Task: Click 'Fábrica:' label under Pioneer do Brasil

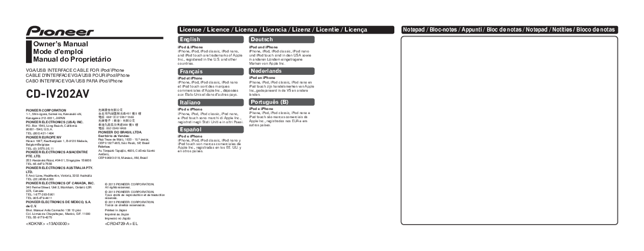Action: (104, 147)
